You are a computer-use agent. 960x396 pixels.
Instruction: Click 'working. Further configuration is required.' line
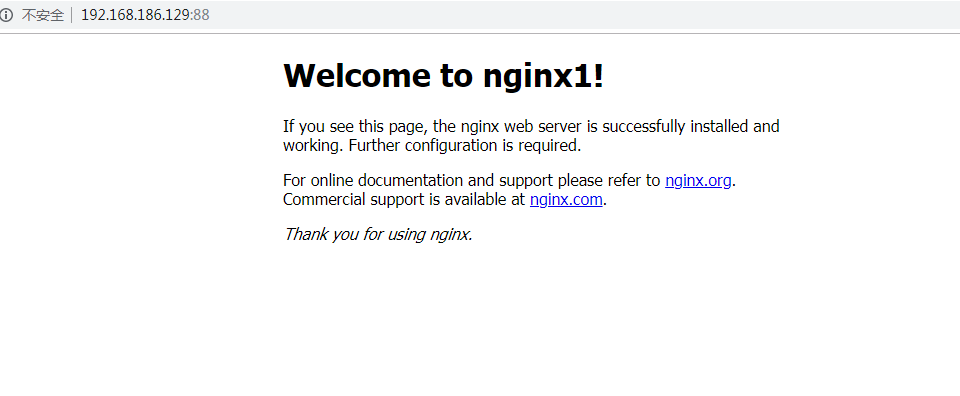tap(432, 146)
